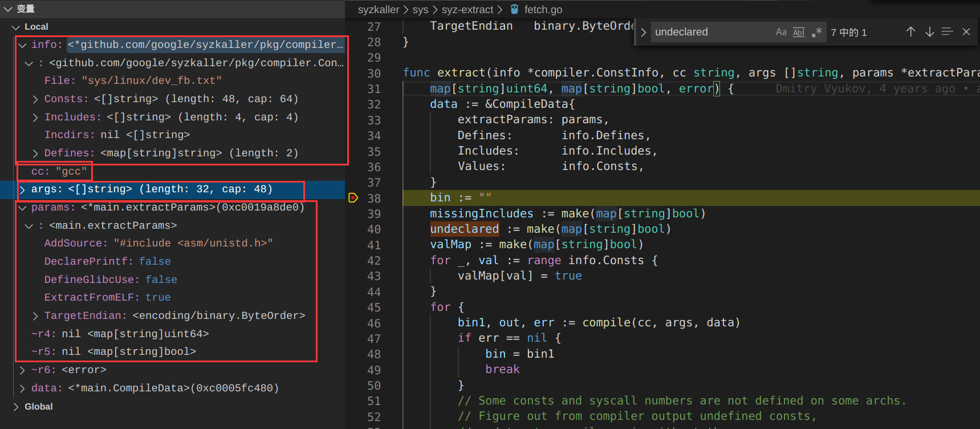
Task: Click fetch.go in the breadcrumb
Action: pyautogui.click(x=543, y=10)
